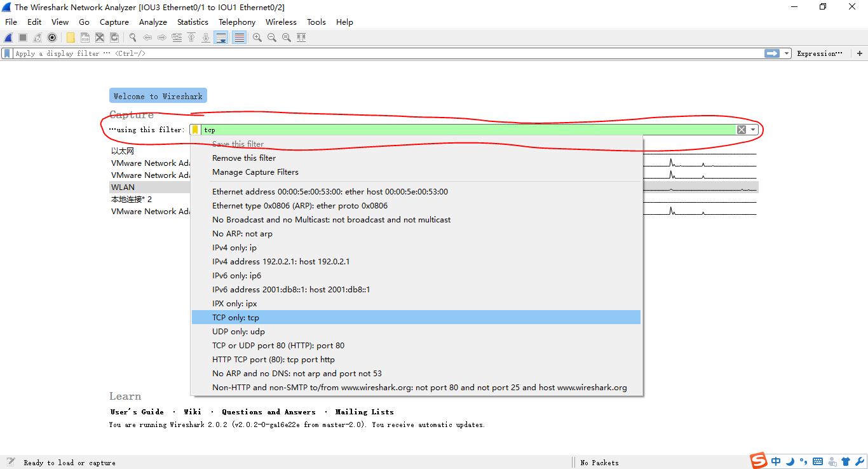The width and height of the screenshot is (868, 469).
Task: Jump to the first packet icon
Action: [x=191, y=37]
